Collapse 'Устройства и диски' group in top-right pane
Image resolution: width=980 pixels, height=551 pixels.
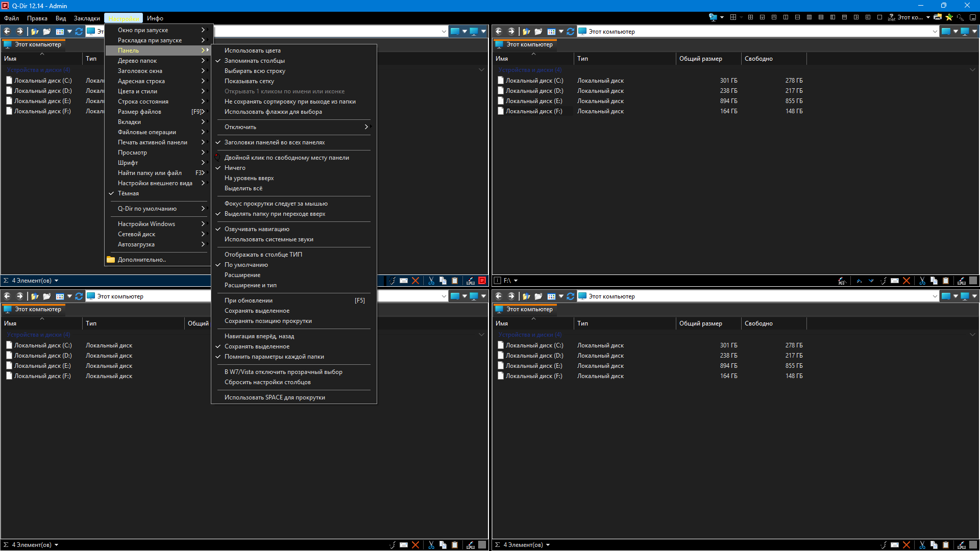[972, 70]
